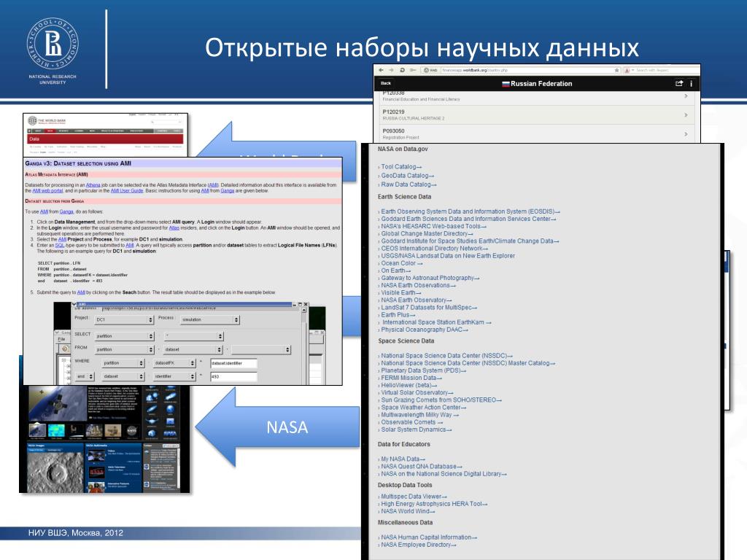Open the Virtual Solar Observatory link
The height and width of the screenshot is (560, 747).
[415, 393]
